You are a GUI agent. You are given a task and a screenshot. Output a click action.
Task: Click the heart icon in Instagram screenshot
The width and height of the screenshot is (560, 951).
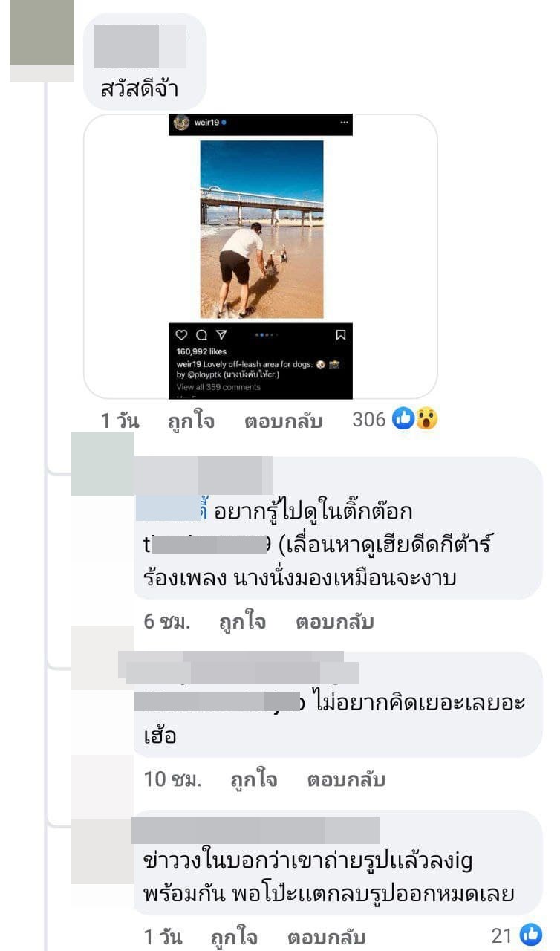point(181,335)
